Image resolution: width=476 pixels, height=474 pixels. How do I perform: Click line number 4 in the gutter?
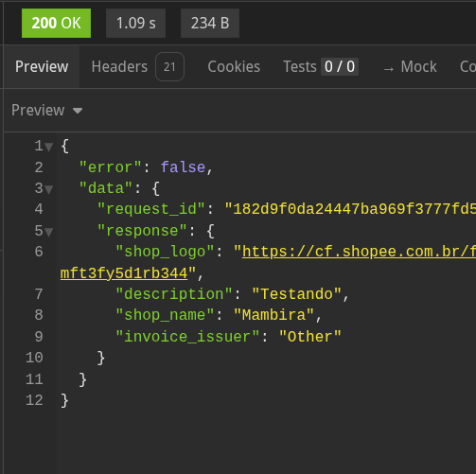click(39, 209)
